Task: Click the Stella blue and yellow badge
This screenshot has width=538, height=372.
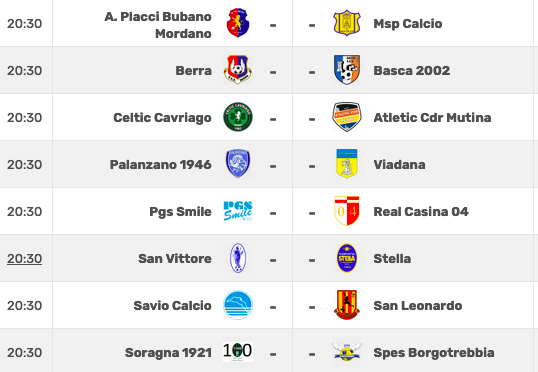Action: pyautogui.click(x=347, y=258)
